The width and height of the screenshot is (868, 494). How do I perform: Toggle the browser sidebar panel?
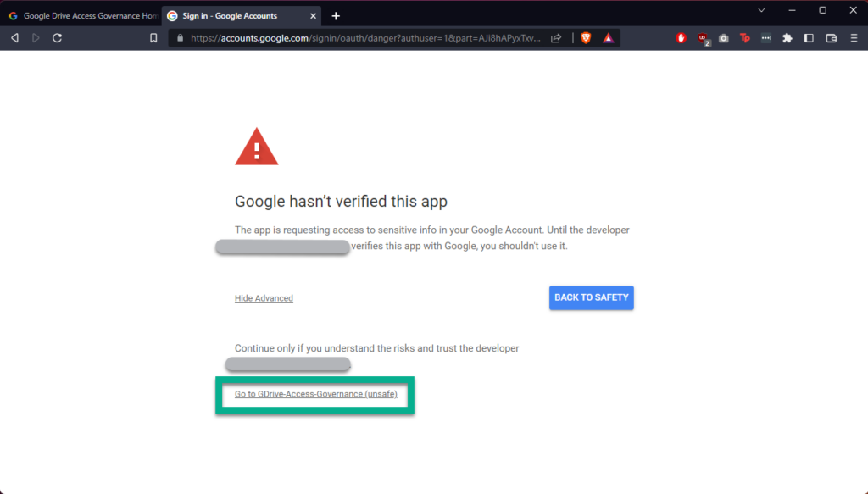(809, 38)
